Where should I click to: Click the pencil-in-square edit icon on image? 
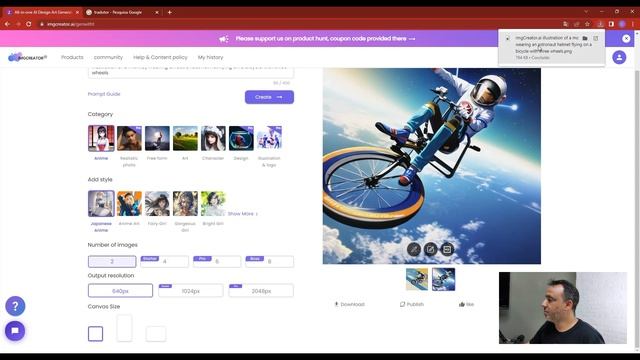pos(430,249)
